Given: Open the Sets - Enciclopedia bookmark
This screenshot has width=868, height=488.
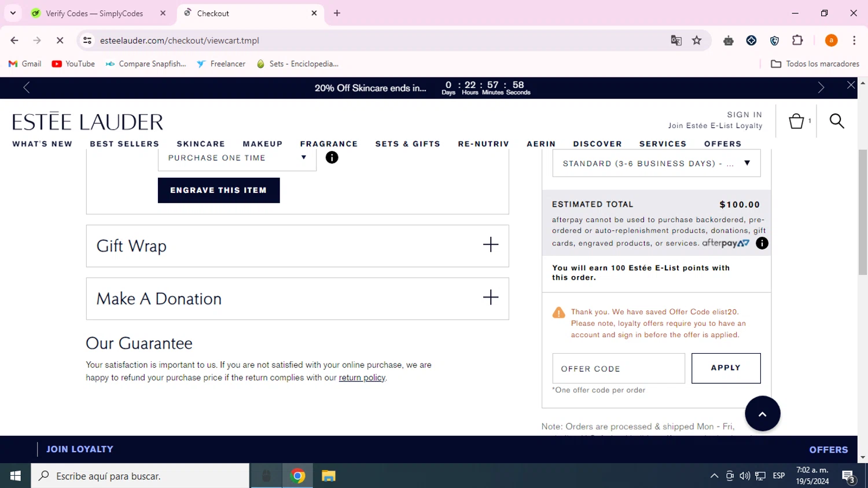Looking at the screenshot, I should pos(297,64).
